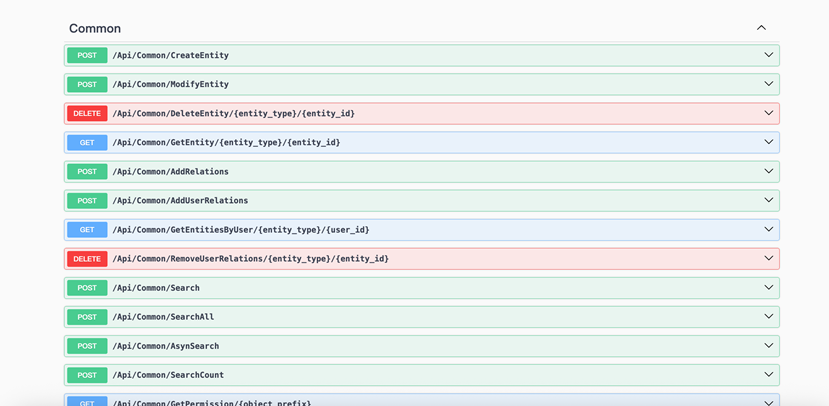This screenshot has height=406, width=829.
Task: Open the /Api/Common/ModifyEntity path
Action: tap(170, 85)
